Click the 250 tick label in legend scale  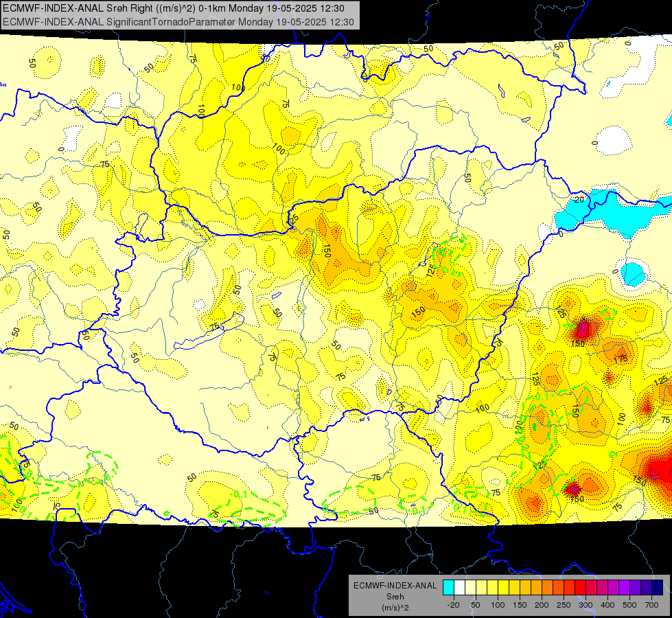pyautogui.click(x=564, y=605)
